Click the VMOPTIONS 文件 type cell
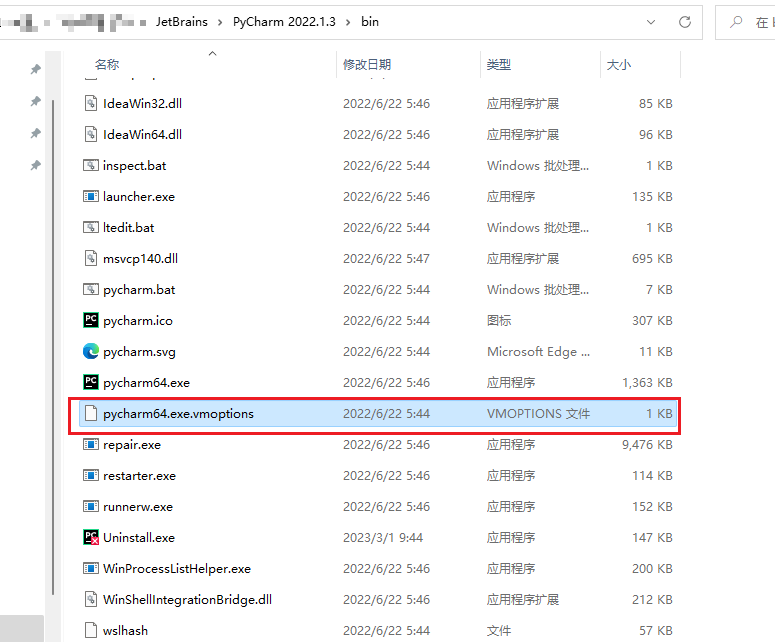The width and height of the screenshot is (775, 642). coord(538,414)
